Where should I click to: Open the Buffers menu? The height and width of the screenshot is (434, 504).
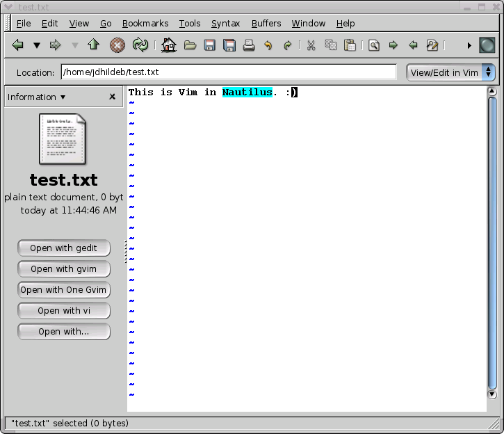[x=266, y=24]
